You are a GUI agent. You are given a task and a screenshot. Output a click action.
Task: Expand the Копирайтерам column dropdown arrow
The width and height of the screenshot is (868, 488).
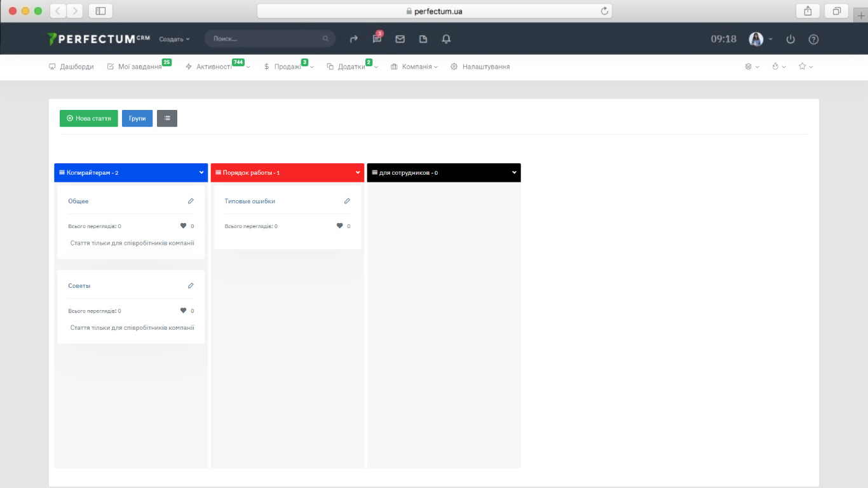point(201,173)
